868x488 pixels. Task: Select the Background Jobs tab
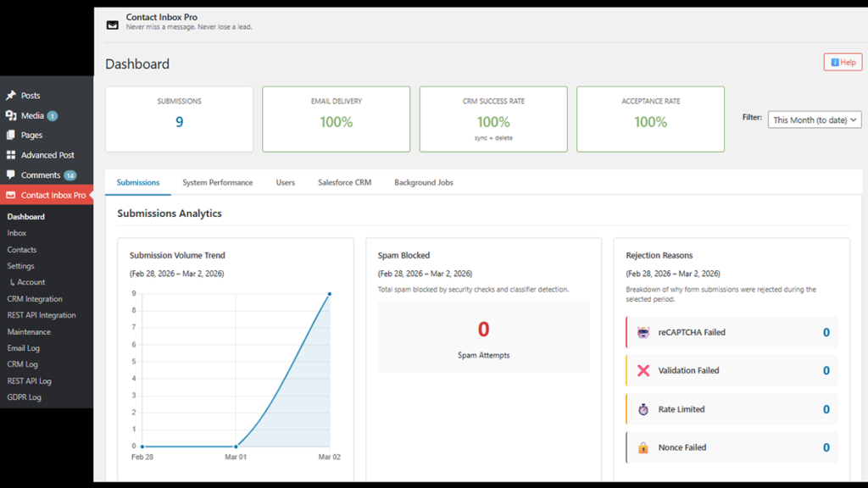(x=423, y=182)
